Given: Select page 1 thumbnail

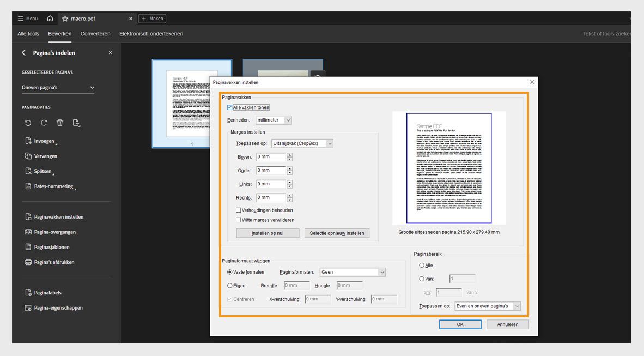Looking at the screenshot, I should coord(192,104).
